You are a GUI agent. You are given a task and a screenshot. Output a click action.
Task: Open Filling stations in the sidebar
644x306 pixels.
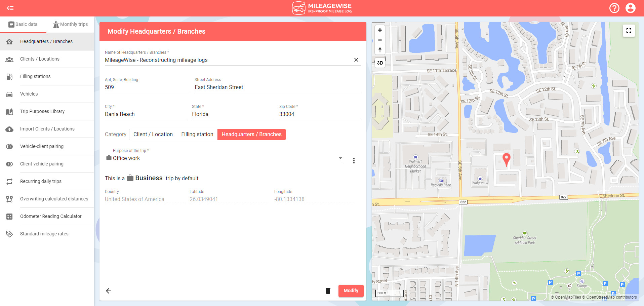click(x=47, y=77)
